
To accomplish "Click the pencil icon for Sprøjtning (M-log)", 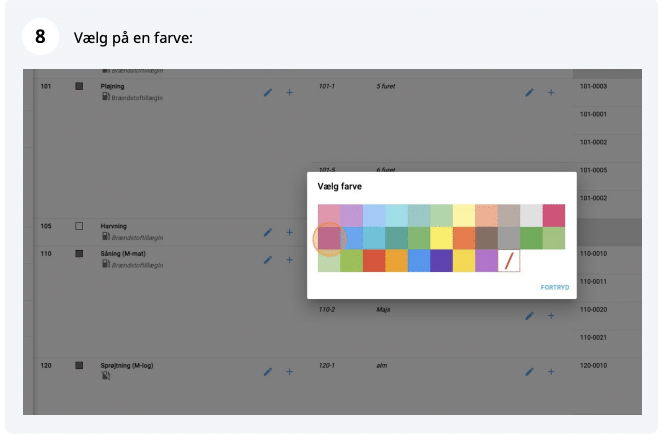I will pyautogui.click(x=267, y=371).
